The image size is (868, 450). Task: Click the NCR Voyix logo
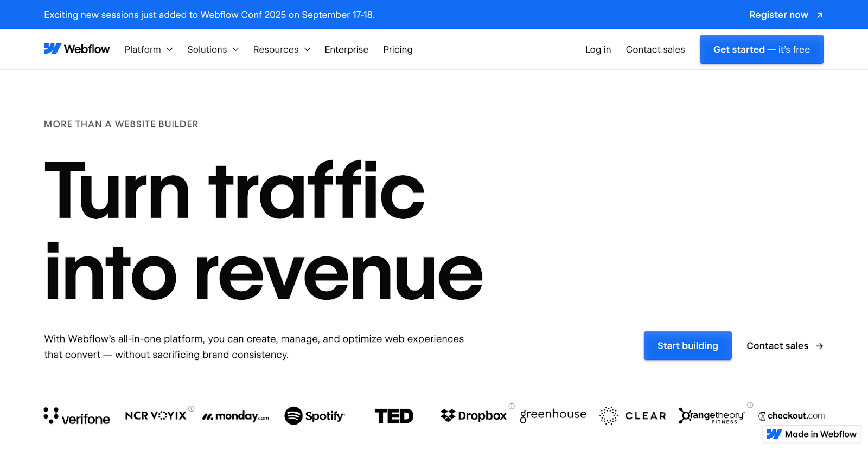tap(156, 415)
